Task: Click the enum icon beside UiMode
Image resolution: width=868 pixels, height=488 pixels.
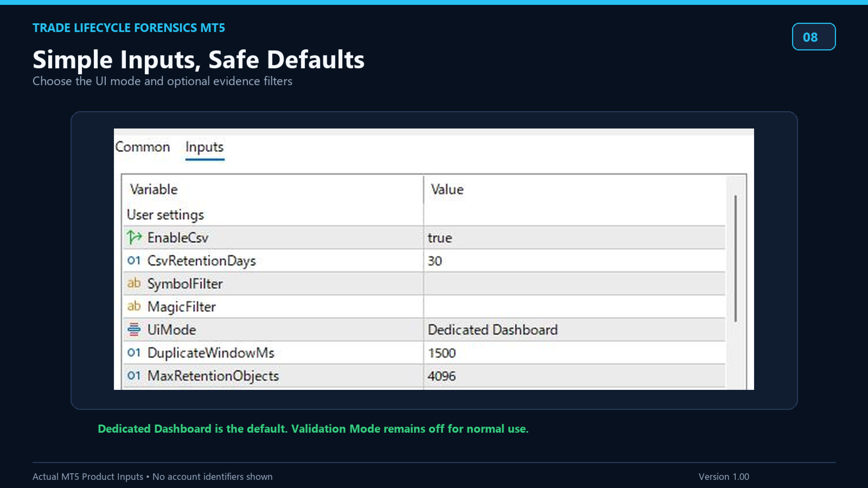Action: pos(134,329)
